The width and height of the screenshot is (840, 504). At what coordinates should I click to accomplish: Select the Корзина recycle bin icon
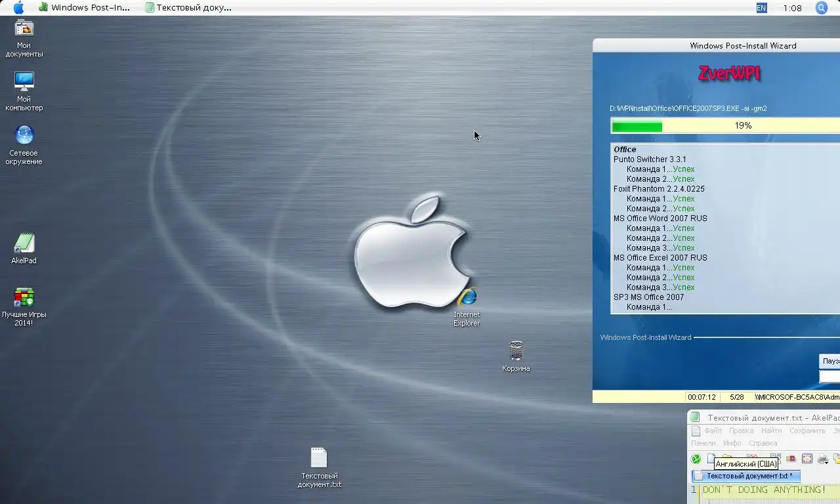[516, 356]
